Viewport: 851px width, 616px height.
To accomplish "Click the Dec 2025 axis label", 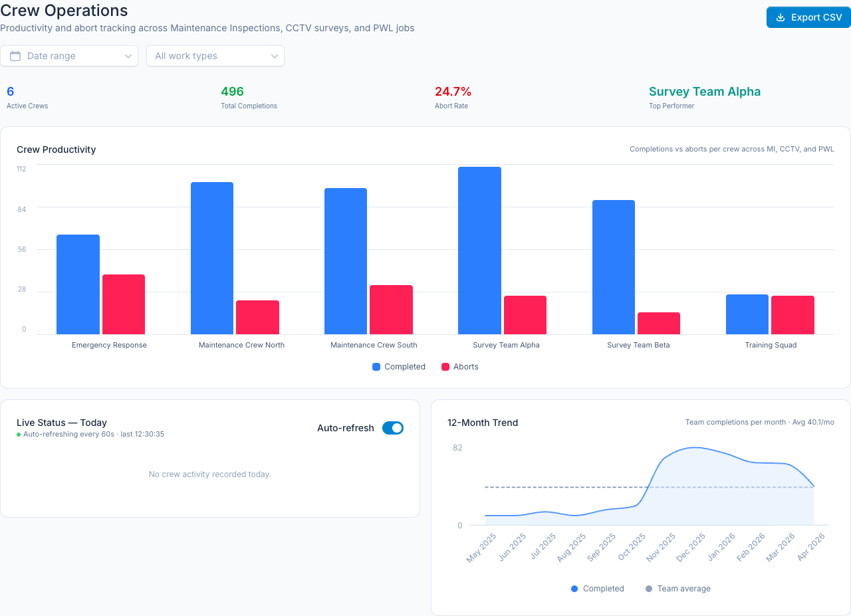I will (691, 547).
